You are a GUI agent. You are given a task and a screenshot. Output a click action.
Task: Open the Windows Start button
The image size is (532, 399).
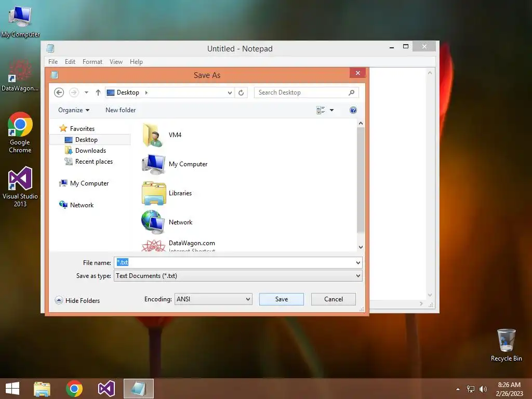pos(12,389)
